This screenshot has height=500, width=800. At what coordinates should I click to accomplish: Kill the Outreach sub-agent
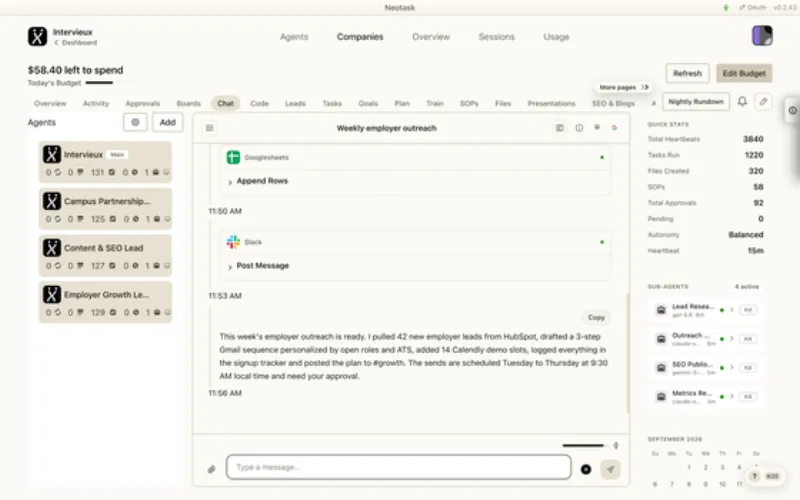[748, 339]
